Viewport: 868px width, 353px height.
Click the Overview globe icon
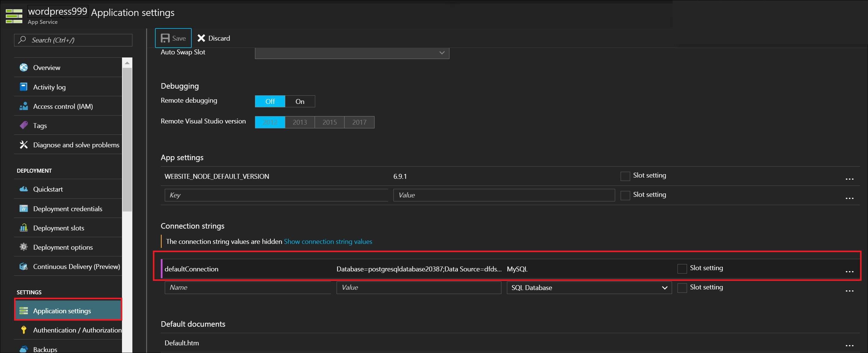(x=24, y=67)
